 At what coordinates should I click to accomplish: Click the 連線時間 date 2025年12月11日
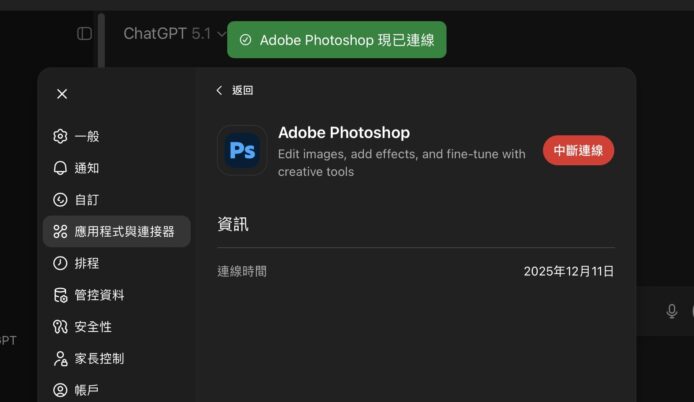(568, 271)
